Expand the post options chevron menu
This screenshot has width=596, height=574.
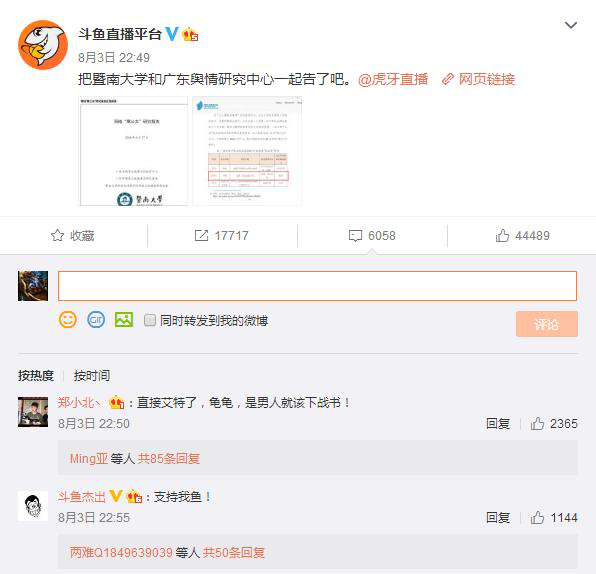coord(571,25)
